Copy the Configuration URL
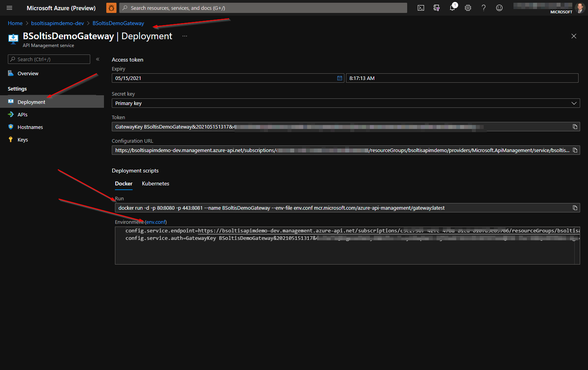 click(575, 150)
